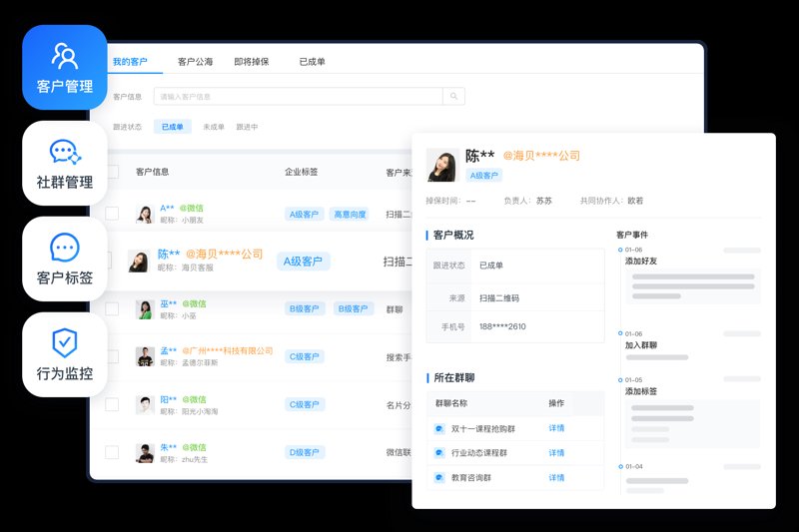Click the avatar of customer 朱**
Screen dimensions: 799x532
click(145, 452)
